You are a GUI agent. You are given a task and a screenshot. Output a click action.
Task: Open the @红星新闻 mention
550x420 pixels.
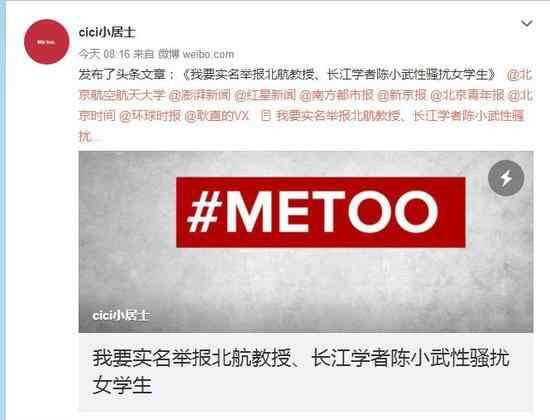click(x=265, y=95)
